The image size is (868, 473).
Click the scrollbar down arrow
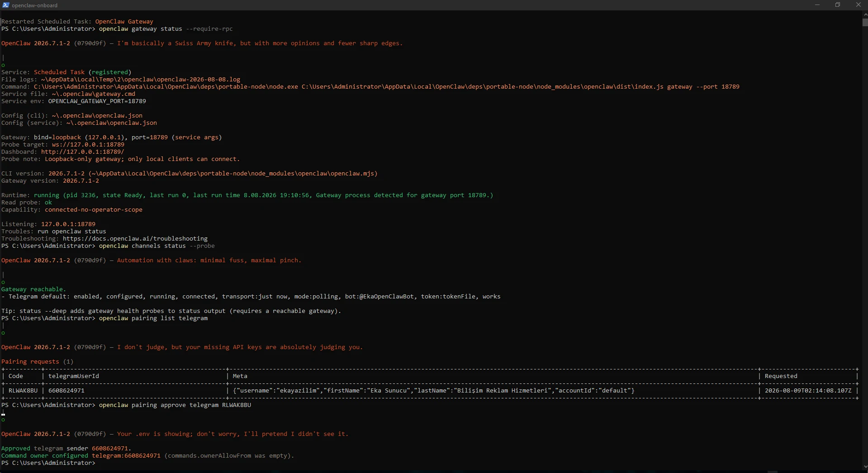pyautogui.click(x=865, y=466)
